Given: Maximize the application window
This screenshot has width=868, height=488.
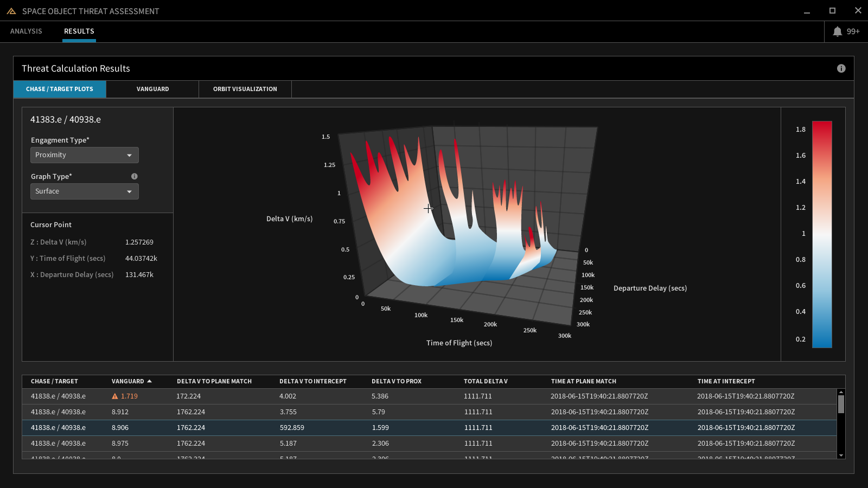Looking at the screenshot, I should [832, 11].
